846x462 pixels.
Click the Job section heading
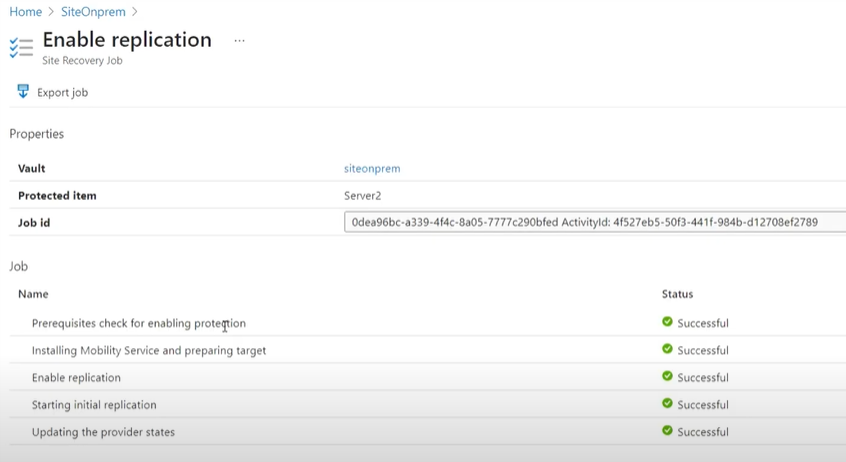(x=18, y=266)
